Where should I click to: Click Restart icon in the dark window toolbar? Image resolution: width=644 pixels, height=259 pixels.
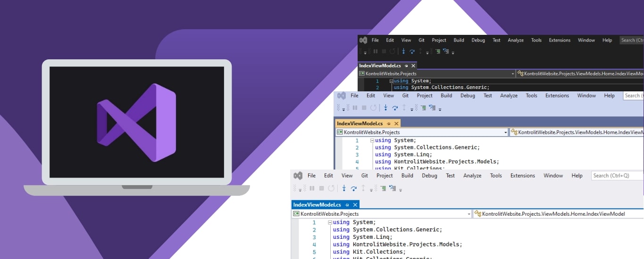coord(393,51)
